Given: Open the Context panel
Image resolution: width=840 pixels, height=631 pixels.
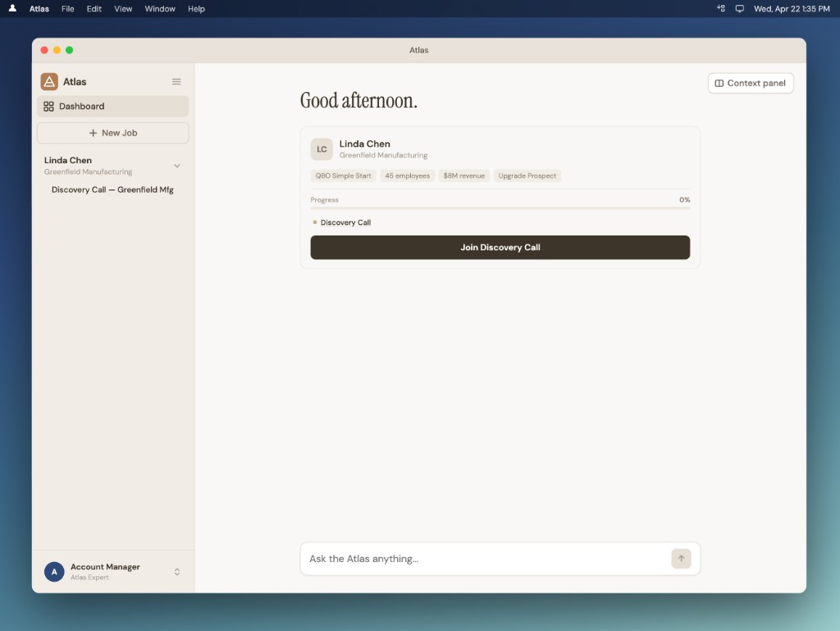Looking at the screenshot, I should (x=751, y=83).
